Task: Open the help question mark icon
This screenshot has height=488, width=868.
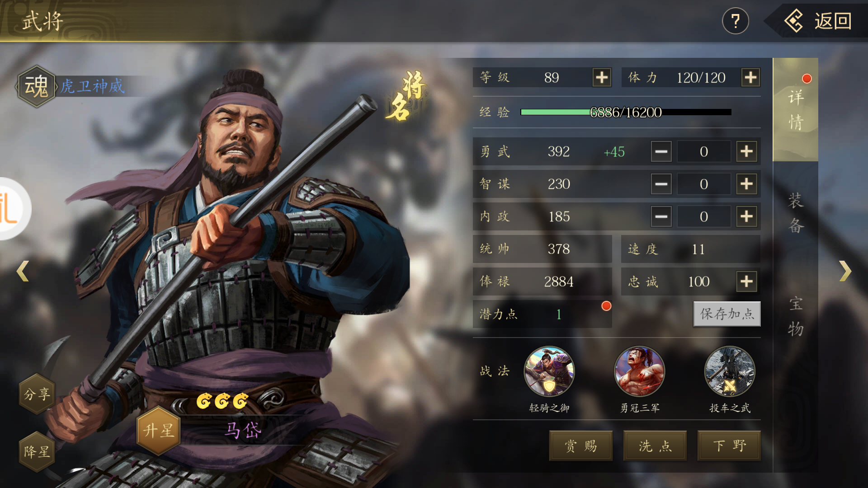Action: pos(736,21)
